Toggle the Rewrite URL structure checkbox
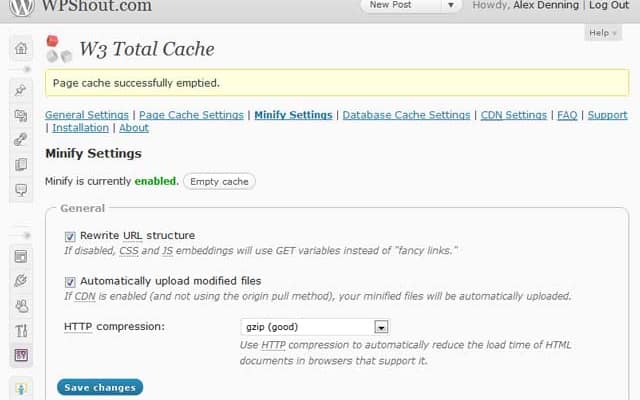Image resolution: width=640 pixels, height=400 pixels. click(x=70, y=236)
